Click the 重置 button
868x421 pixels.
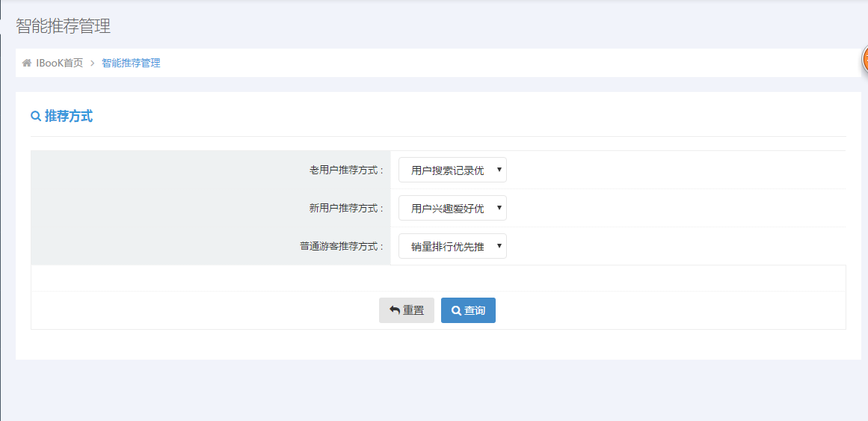[x=406, y=310]
